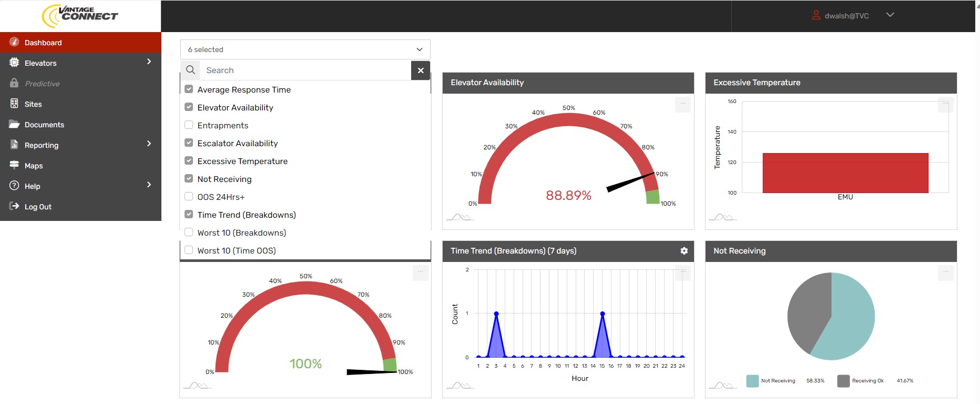Screen dimensions: 980x404
Task: Click the chart icon below Elevator Availability gauge
Action: tap(460, 217)
